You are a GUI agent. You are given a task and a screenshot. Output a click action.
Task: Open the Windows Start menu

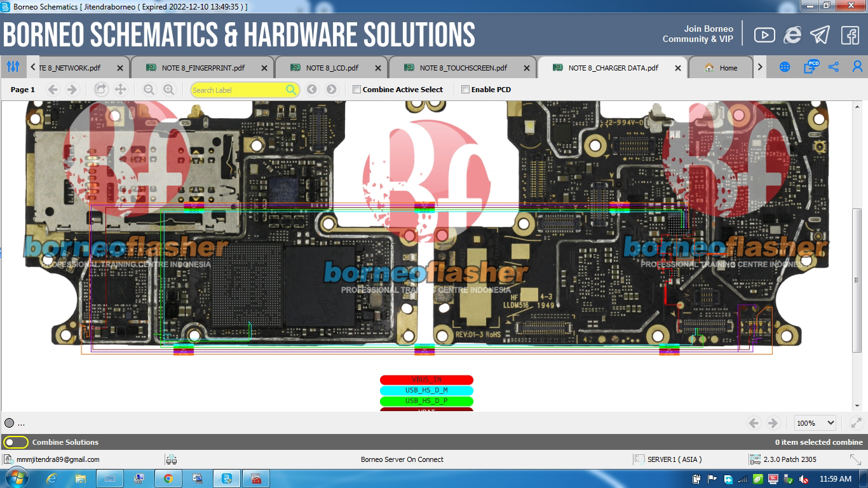coord(15,478)
